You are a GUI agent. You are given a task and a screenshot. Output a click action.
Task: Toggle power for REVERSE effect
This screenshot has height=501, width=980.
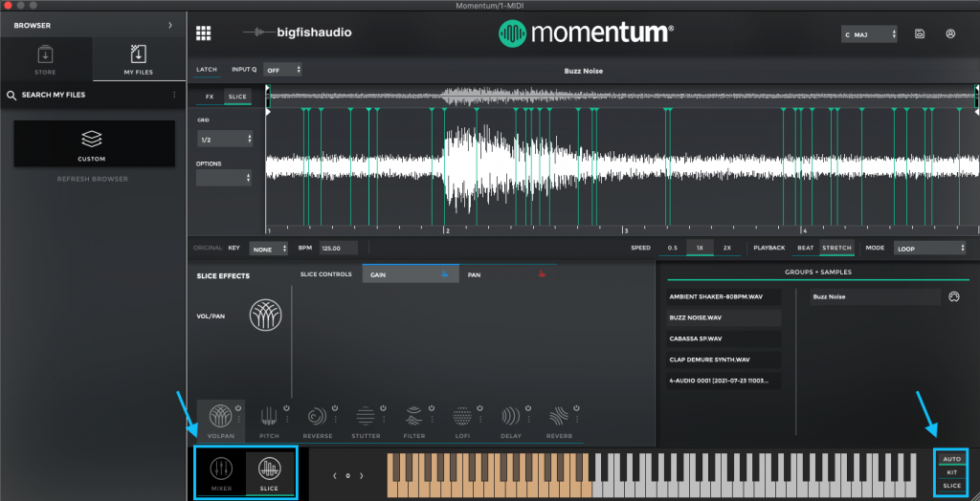point(334,407)
